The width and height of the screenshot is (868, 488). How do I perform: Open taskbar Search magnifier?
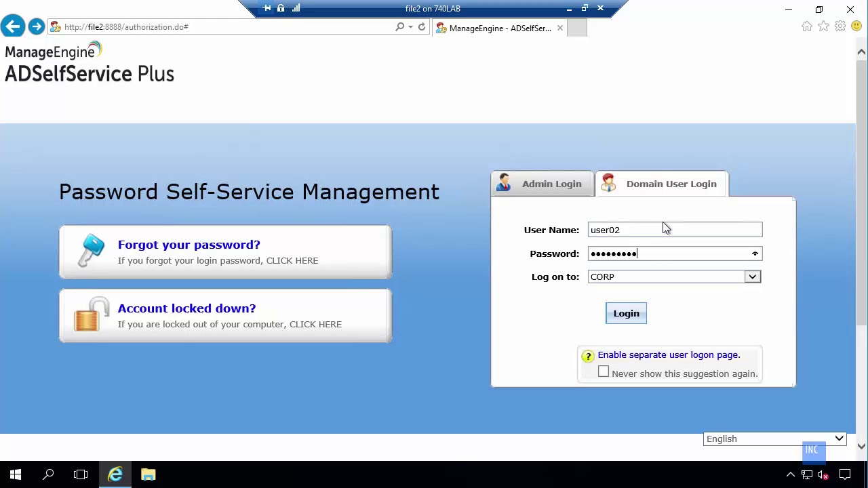48,474
